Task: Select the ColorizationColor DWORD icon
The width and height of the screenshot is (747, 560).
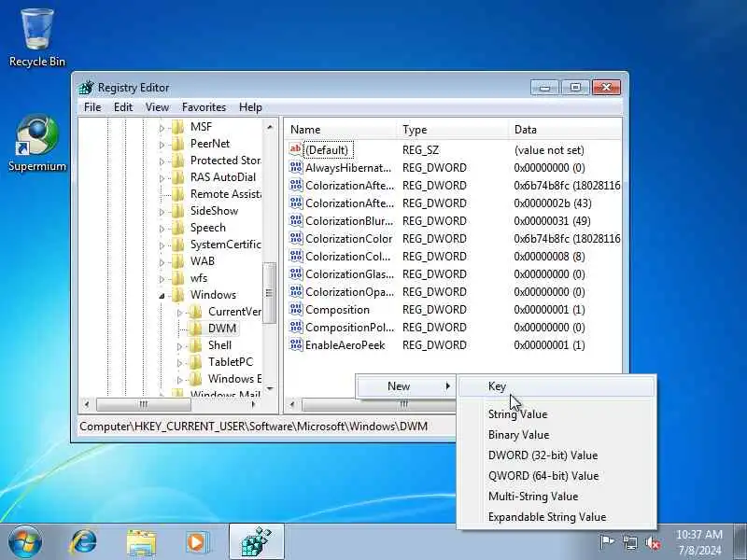Action: tap(295, 239)
